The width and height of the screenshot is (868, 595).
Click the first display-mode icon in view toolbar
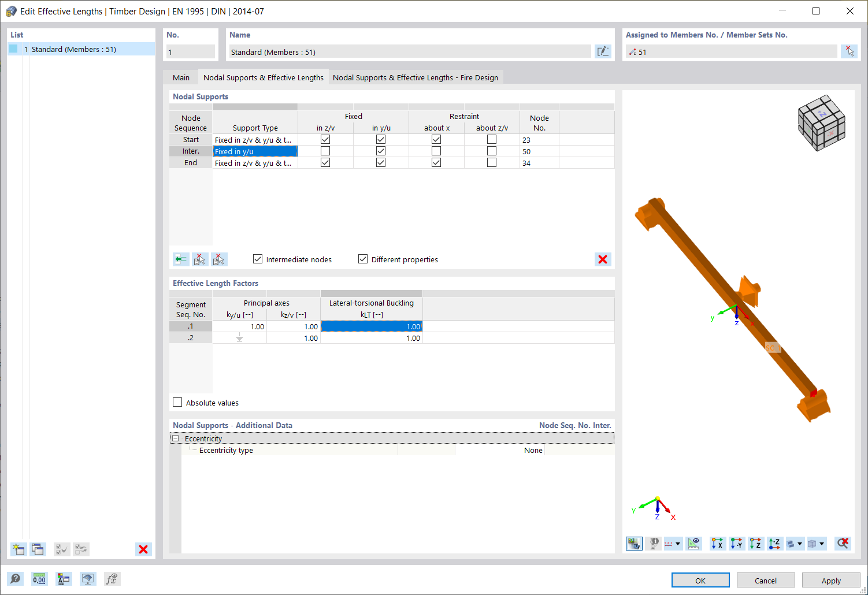point(634,544)
